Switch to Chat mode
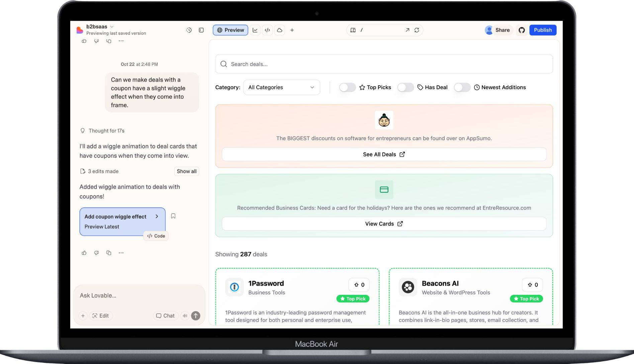This screenshot has width=634, height=364. click(165, 316)
